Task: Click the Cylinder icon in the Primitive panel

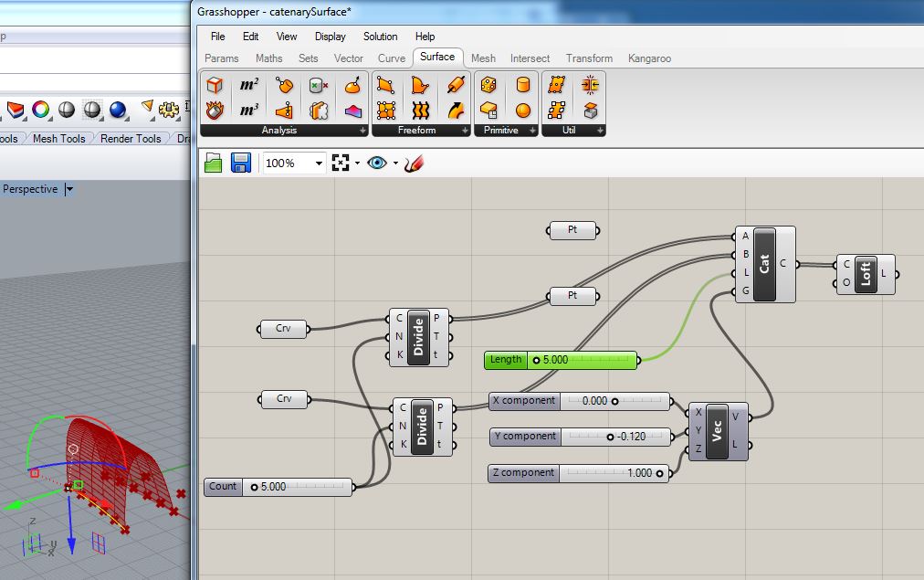Action: tap(521, 85)
